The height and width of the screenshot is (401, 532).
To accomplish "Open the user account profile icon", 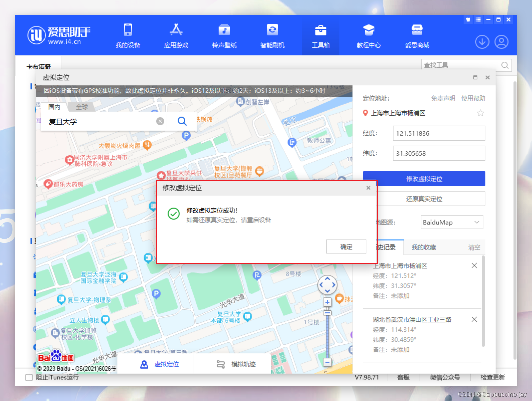I will click(x=501, y=42).
